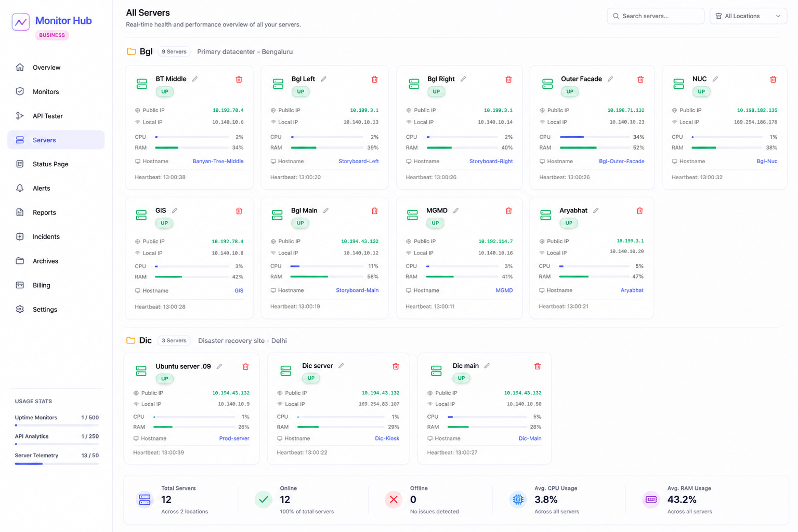798x532 pixels.
Task: Open the API Tester page
Action: (x=56, y=116)
